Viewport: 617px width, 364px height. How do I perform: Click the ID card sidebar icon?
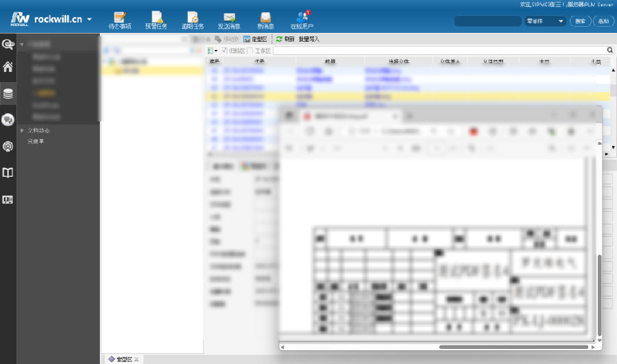click(x=8, y=199)
